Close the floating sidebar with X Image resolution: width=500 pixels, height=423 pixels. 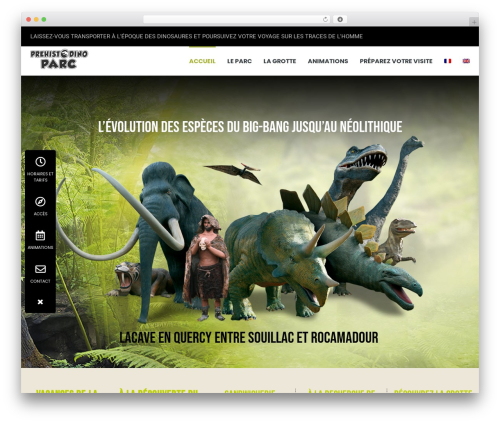[40, 302]
